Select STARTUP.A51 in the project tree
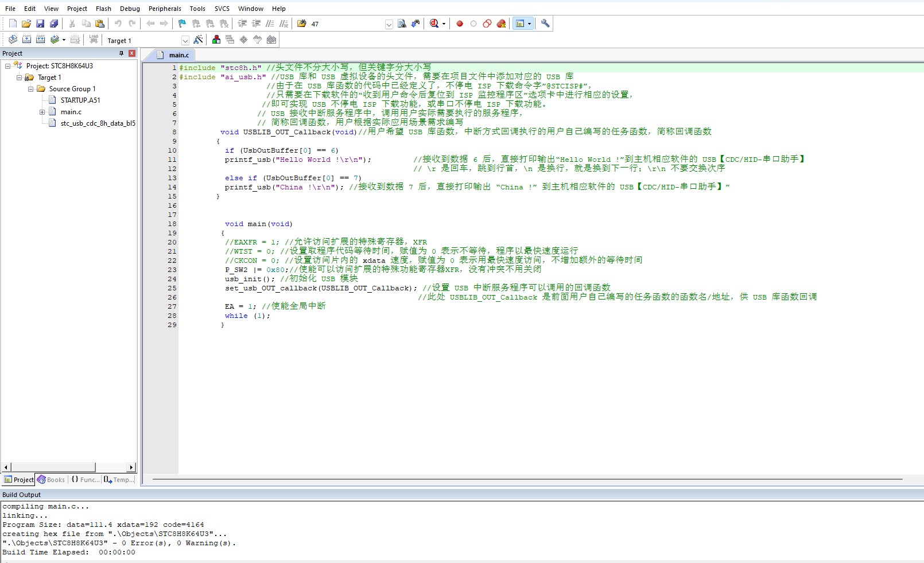This screenshot has width=924, height=563. tap(80, 100)
